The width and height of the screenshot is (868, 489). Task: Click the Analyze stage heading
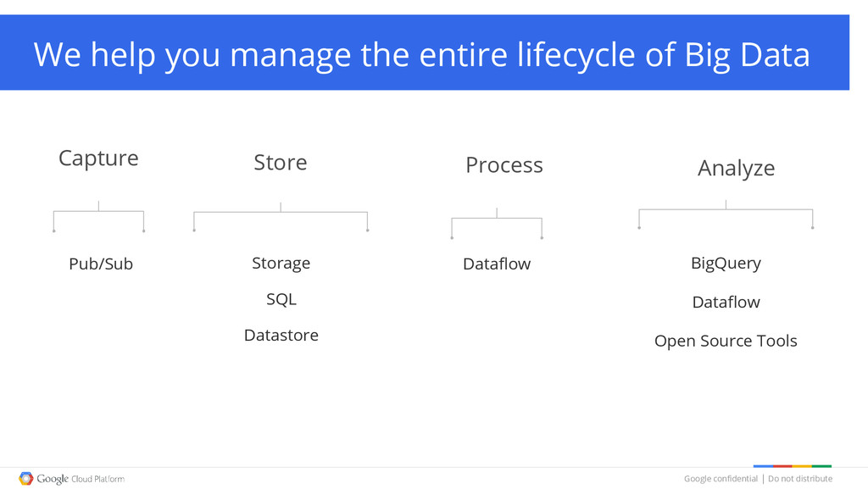pos(737,169)
